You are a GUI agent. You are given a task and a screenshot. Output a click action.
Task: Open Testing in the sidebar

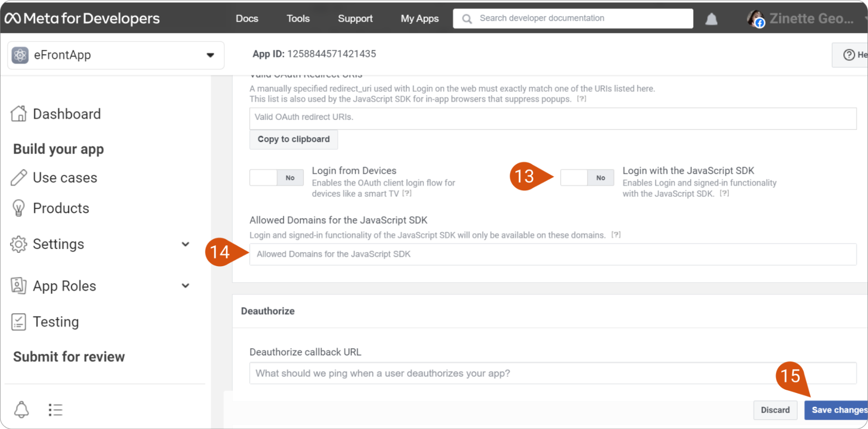(56, 322)
